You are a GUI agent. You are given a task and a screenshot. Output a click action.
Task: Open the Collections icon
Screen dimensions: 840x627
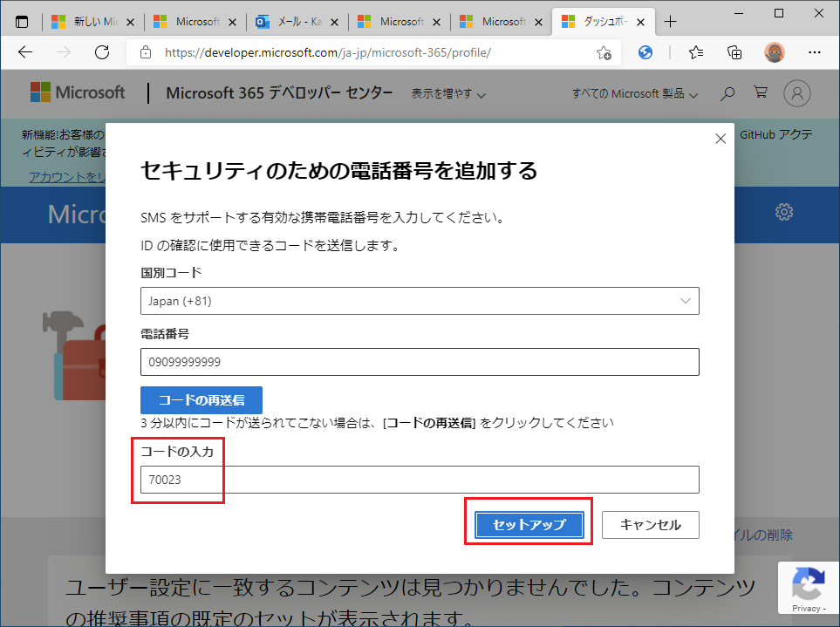[x=734, y=52]
